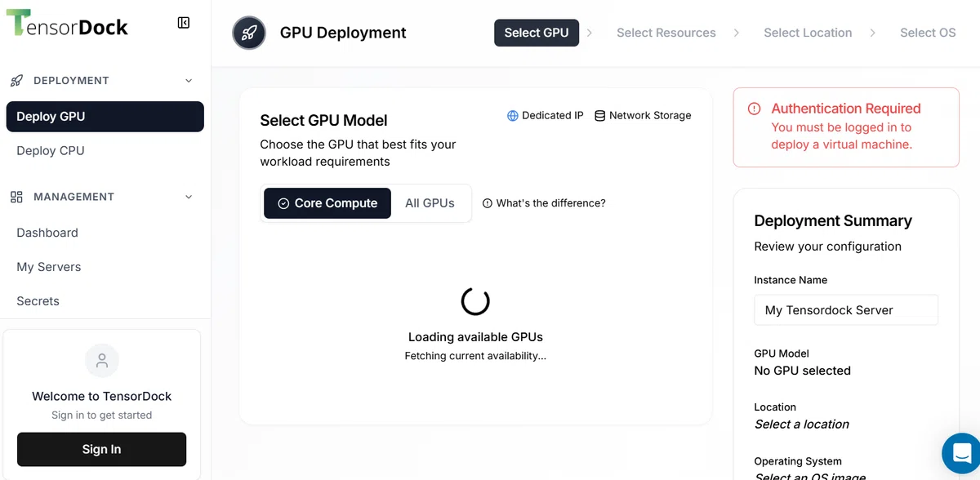This screenshot has width=980, height=480.
Task: Collapse the Deployment section chevron
Action: 189,81
